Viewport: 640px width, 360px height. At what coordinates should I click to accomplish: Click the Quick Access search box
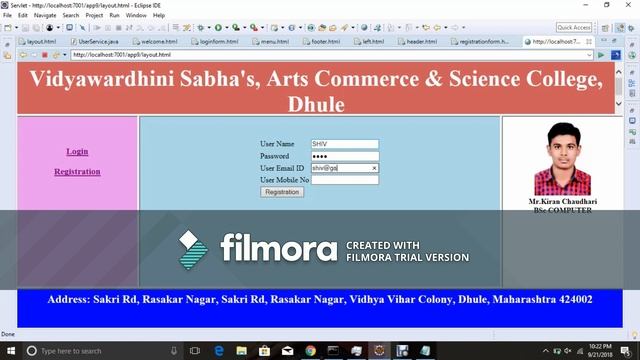(574, 27)
